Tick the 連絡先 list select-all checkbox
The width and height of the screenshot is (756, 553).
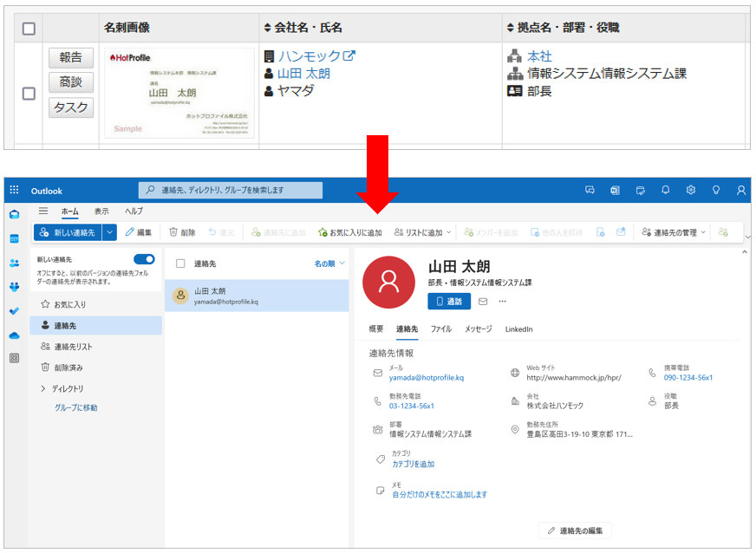(x=180, y=263)
